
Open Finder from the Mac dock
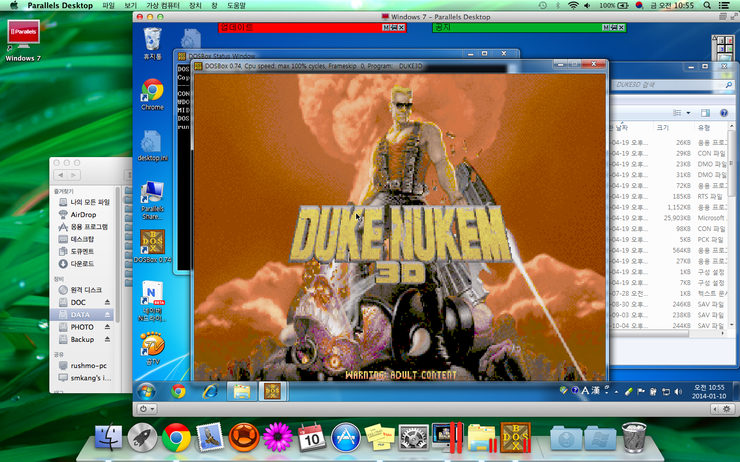point(108,437)
